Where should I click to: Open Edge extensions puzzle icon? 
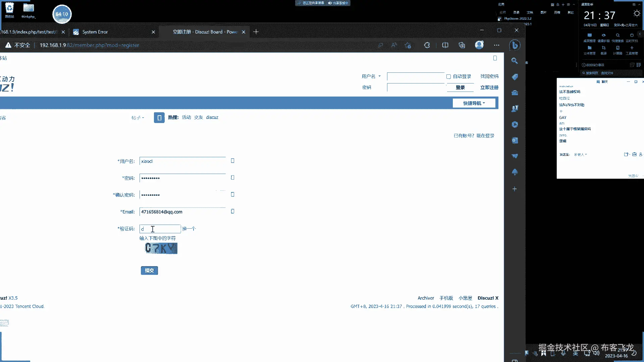tap(427, 45)
